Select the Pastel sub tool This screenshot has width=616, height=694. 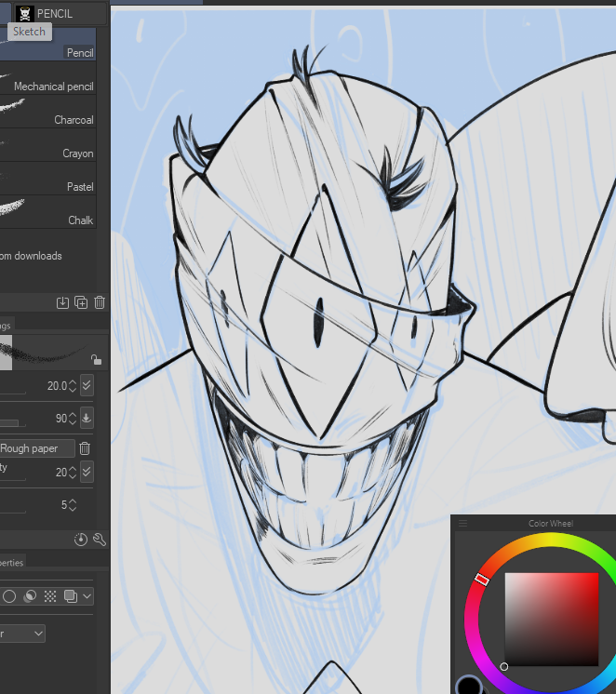(47, 179)
